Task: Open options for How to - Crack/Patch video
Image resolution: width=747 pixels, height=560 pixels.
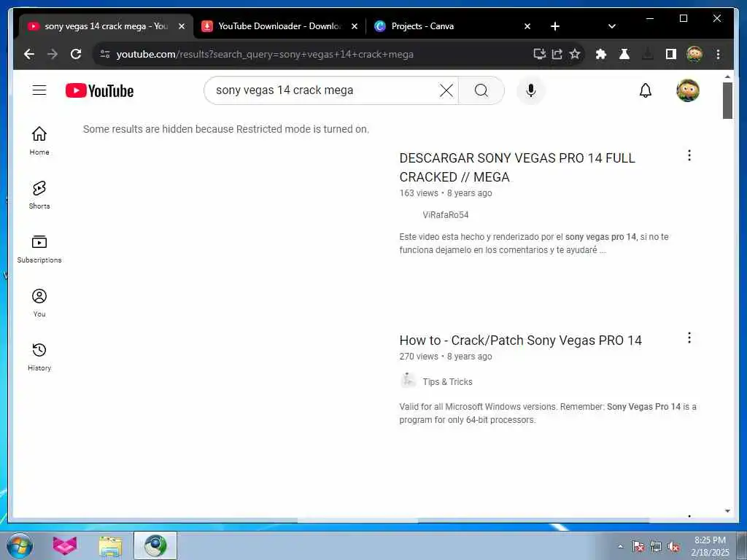Action: pyautogui.click(x=689, y=338)
